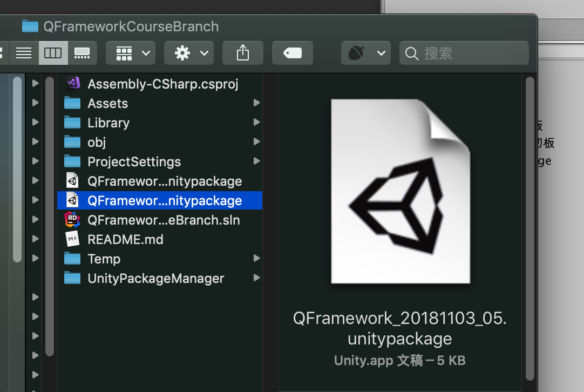Open the action gear dropdown menu

coord(188,52)
